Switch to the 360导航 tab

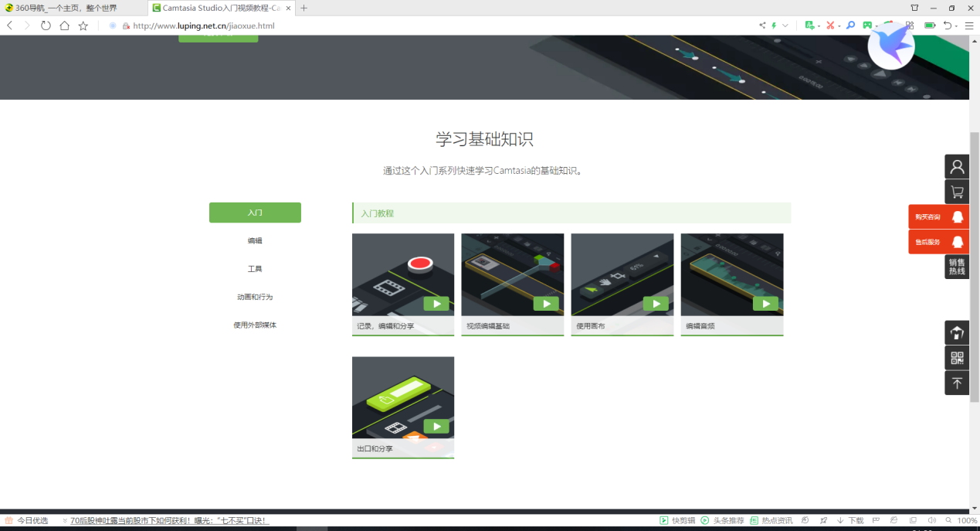tap(73, 8)
